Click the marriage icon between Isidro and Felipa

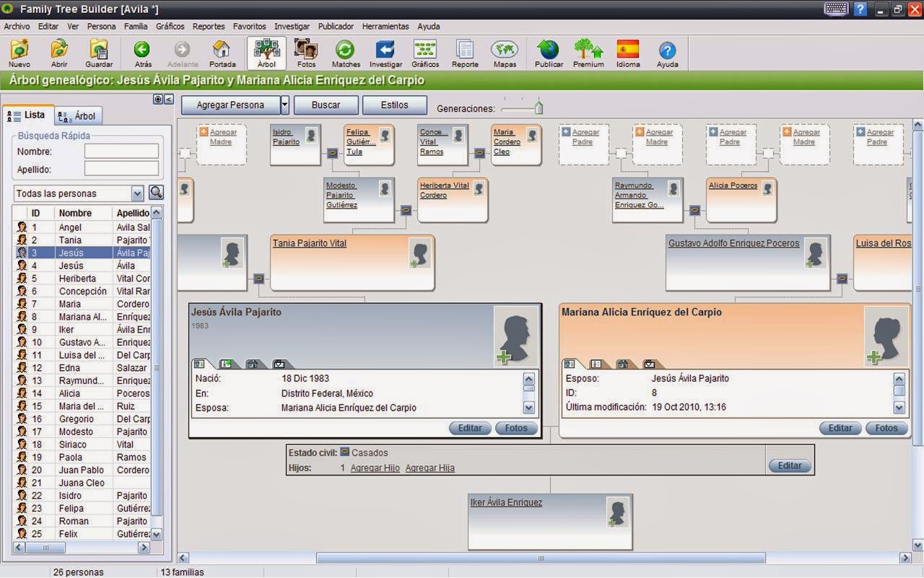click(332, 153)
